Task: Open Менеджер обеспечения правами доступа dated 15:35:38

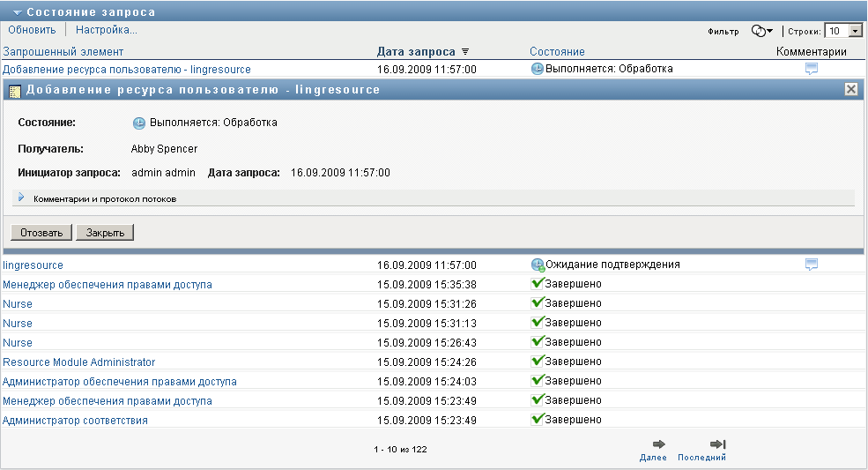Action: [x=108, y=284]
